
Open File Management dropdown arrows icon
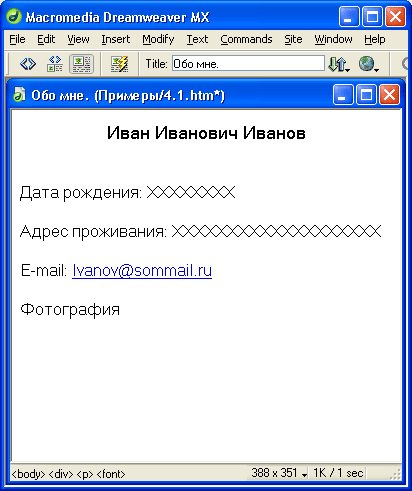pos(339,64)
